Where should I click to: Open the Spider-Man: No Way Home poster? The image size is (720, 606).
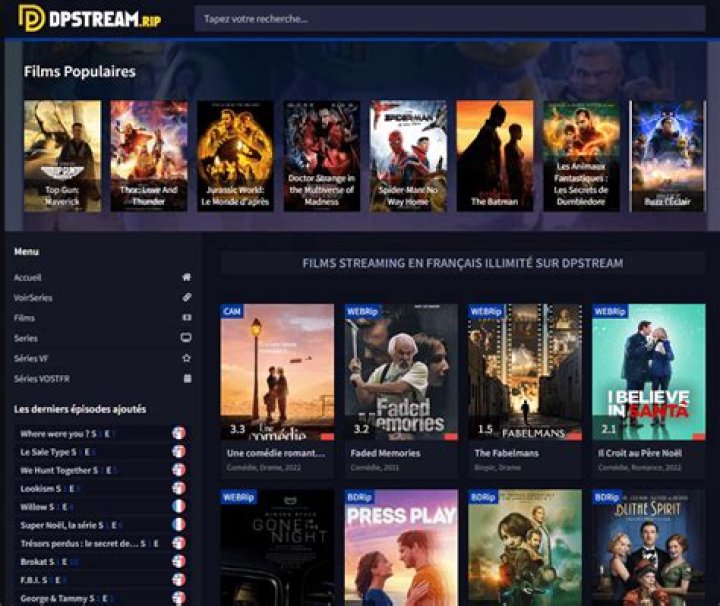(408, 156)
